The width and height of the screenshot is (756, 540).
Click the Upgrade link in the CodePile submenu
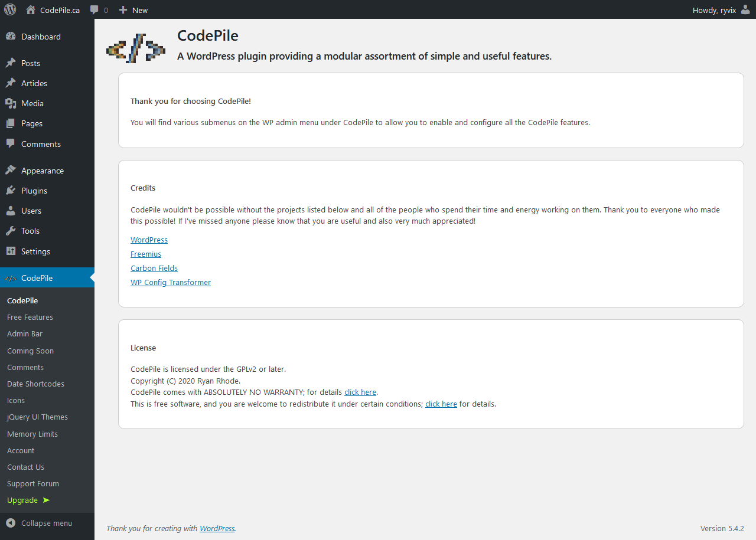[22, 500]
